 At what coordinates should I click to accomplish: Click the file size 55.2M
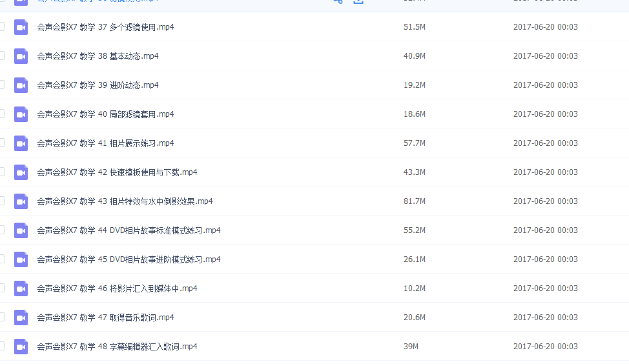[415, 230]
